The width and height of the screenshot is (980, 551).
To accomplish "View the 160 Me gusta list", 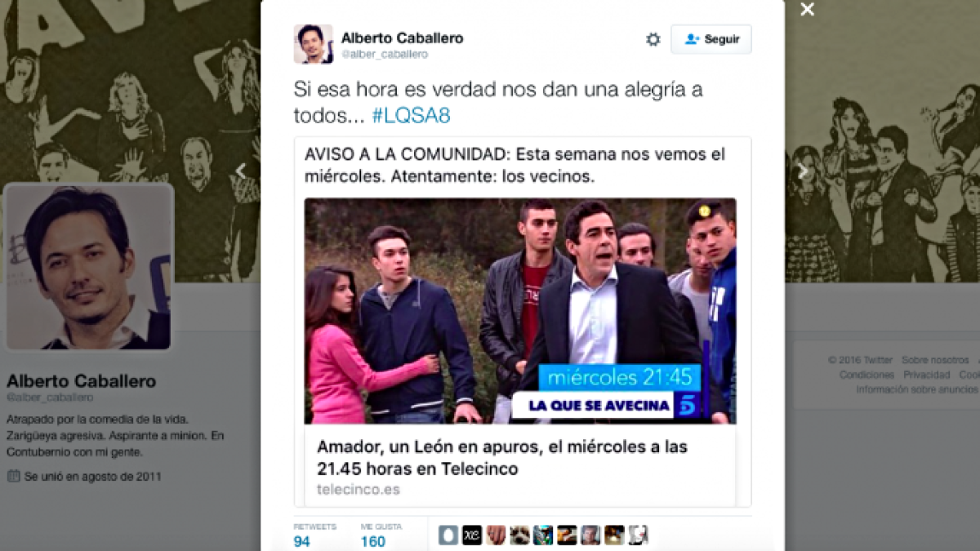I will [373, 535].
